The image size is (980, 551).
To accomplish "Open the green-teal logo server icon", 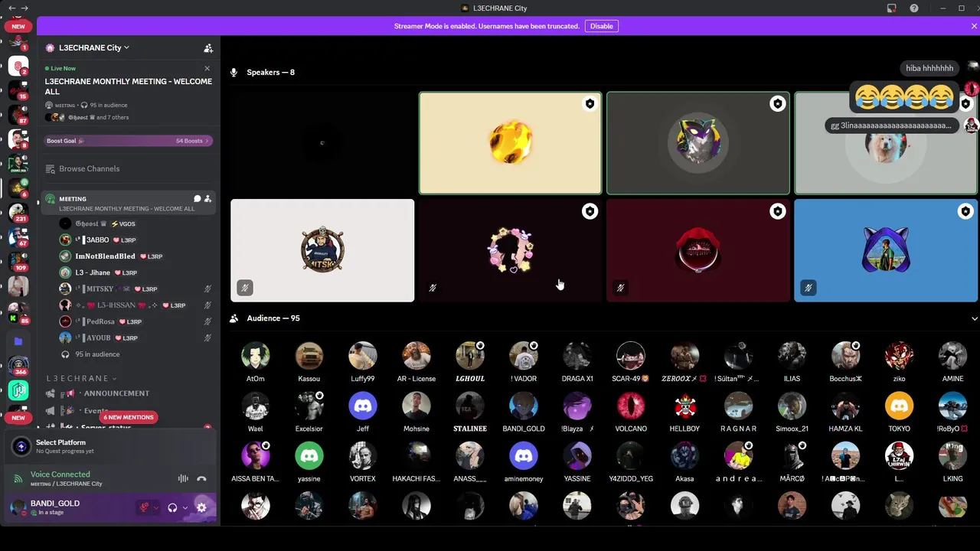I will tap(18, 390).
